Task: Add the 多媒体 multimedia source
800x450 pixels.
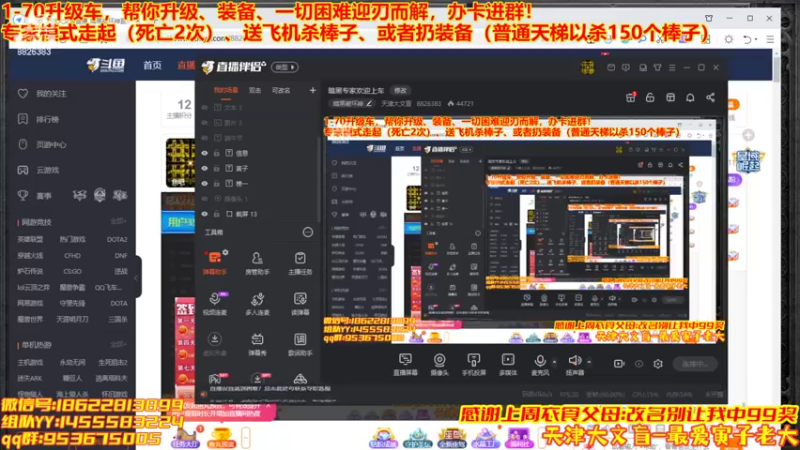Action: coord(508,364)
